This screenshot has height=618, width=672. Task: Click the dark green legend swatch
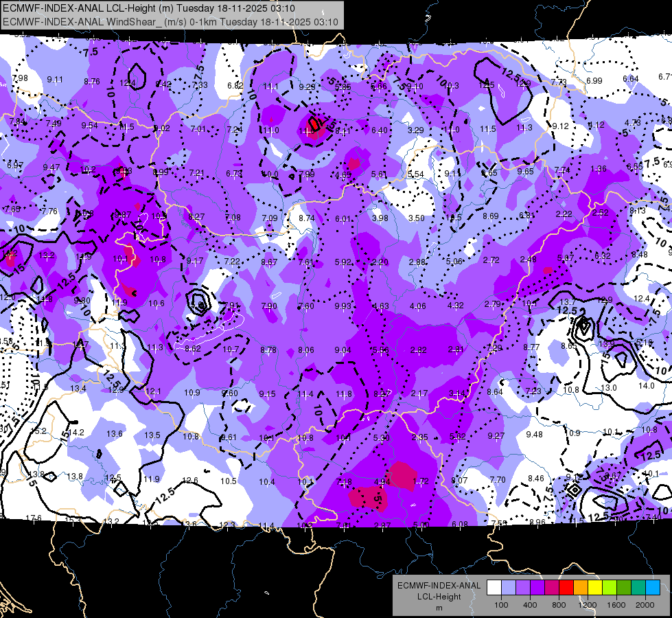coord(624,588)
